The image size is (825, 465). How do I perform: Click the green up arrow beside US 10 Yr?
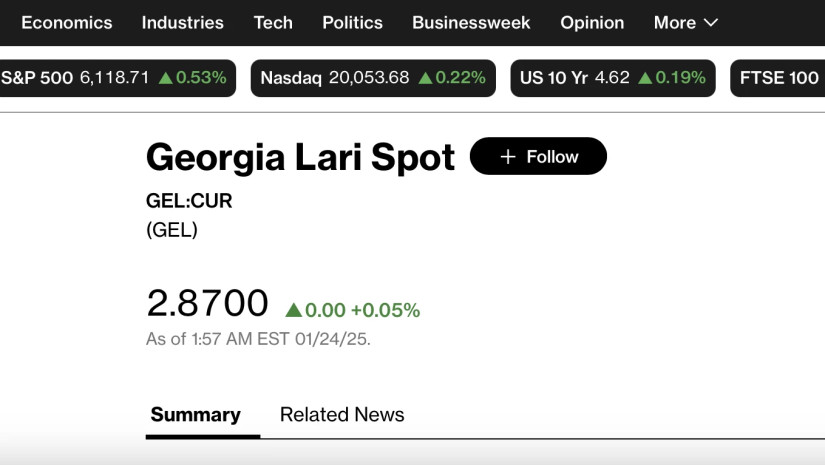pos(645,78)
